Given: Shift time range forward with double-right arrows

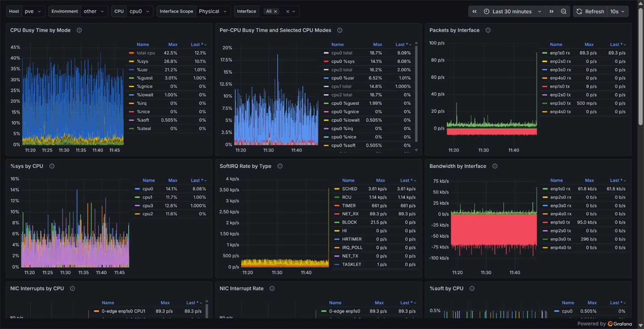Looking at the screenshot, I should coord(551,12).
